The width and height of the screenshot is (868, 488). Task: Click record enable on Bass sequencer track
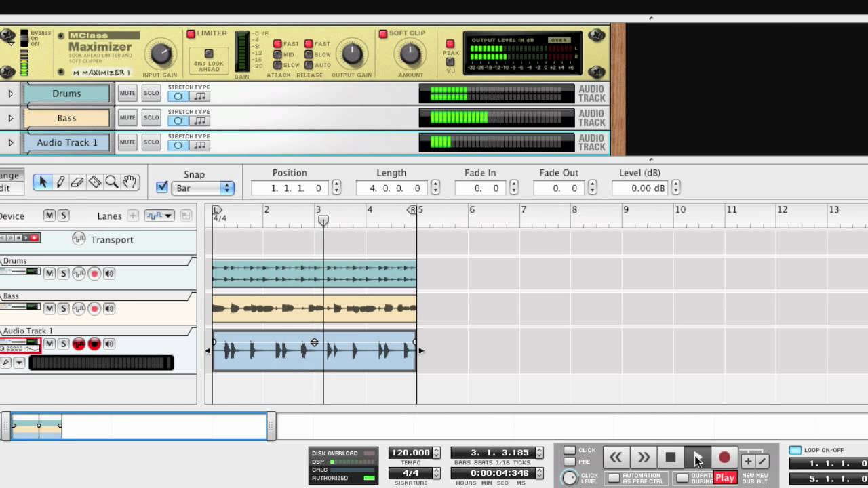pyautogui.click(x=94, y=309)
